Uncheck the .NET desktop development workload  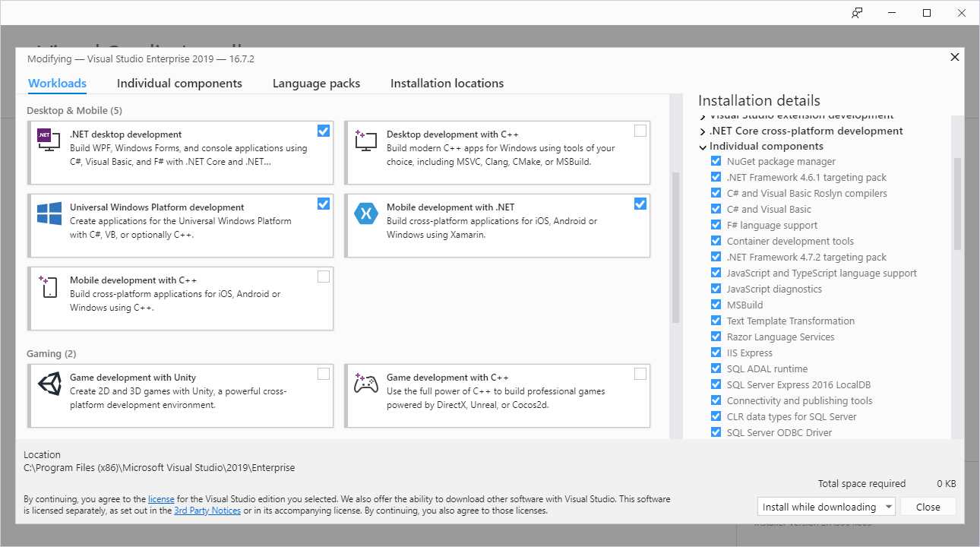323,131
